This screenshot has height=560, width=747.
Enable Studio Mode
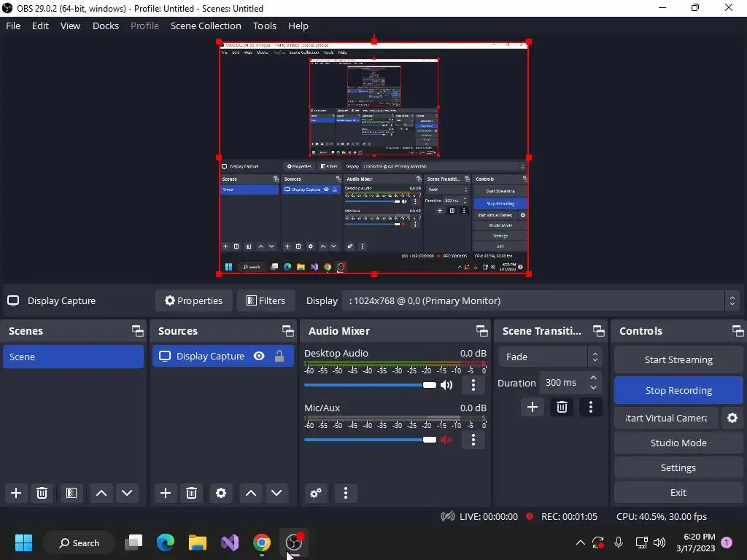click(x=678, y=443)
